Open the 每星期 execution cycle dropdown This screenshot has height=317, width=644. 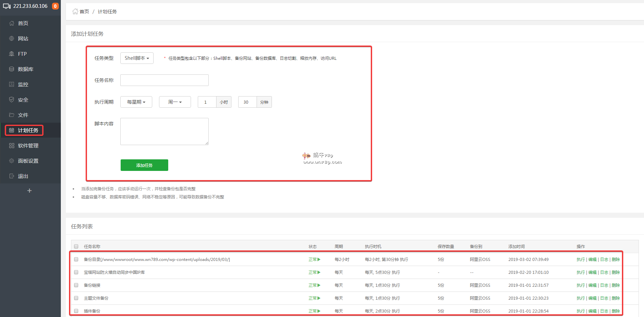pos(136,102)
